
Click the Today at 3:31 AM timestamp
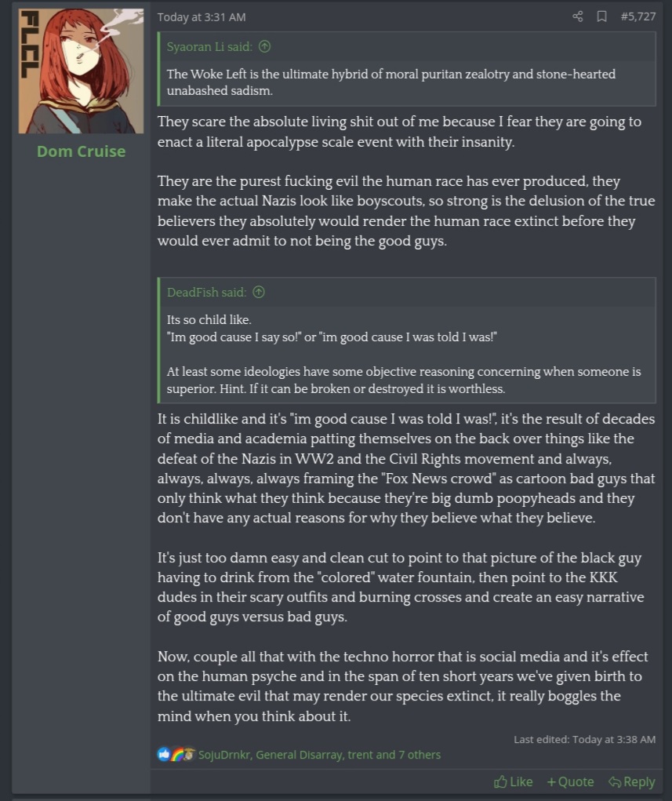[202, 16]
